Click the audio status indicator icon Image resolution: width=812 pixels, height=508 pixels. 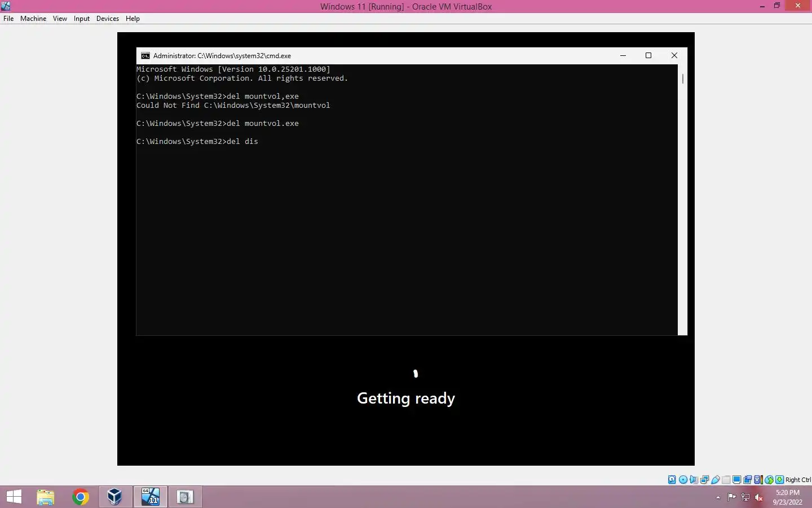[x=694, y=480]
